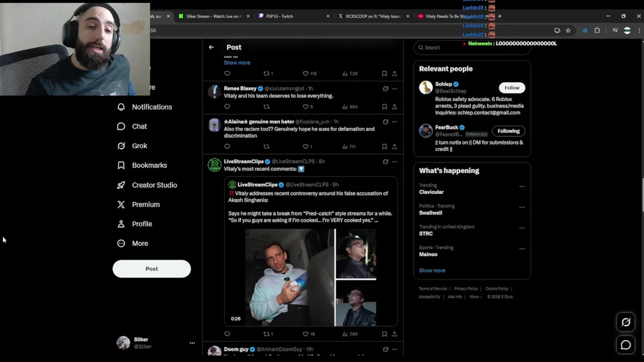Screen dimensions: 644x362
Task: Go to Profile in sidebar
Action: (134, 224)
